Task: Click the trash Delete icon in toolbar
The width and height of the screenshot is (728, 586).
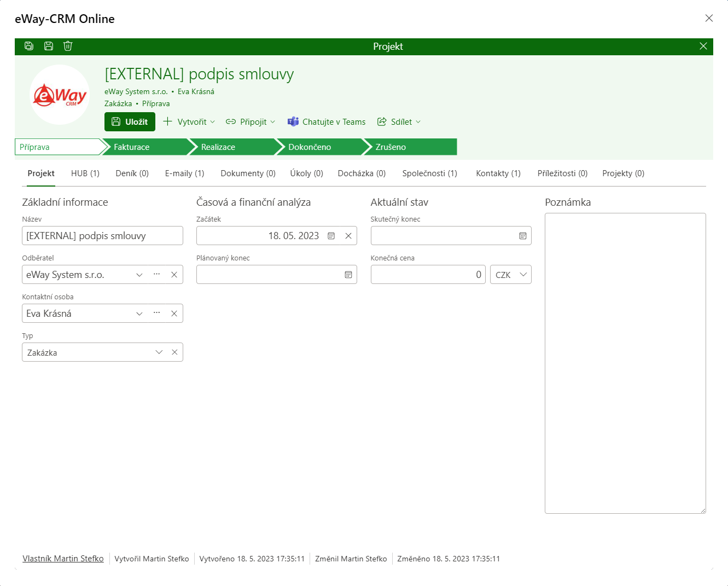Action: 68,46
